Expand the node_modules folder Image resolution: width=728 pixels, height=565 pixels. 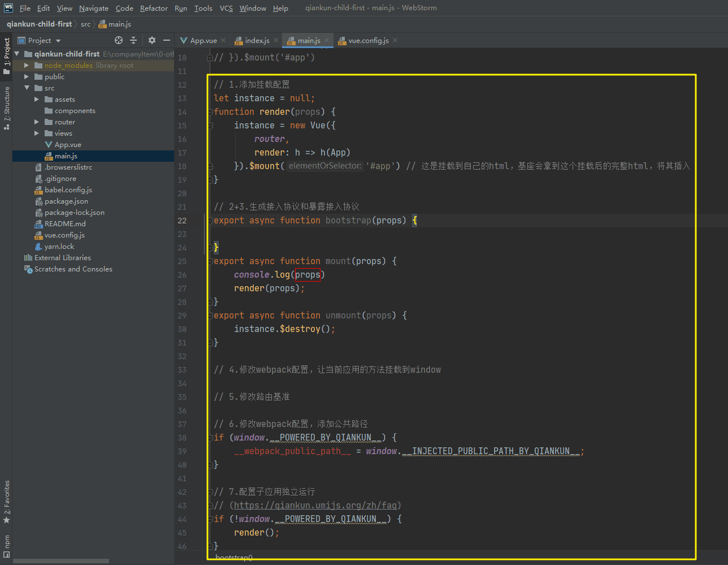tap(27, 66)
